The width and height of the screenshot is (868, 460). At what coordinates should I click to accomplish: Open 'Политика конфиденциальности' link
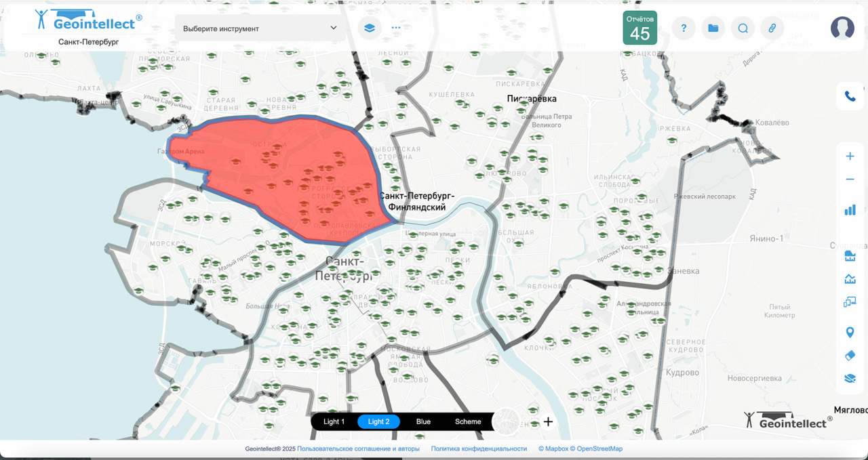pyautogui.click(x=479, y=448)
